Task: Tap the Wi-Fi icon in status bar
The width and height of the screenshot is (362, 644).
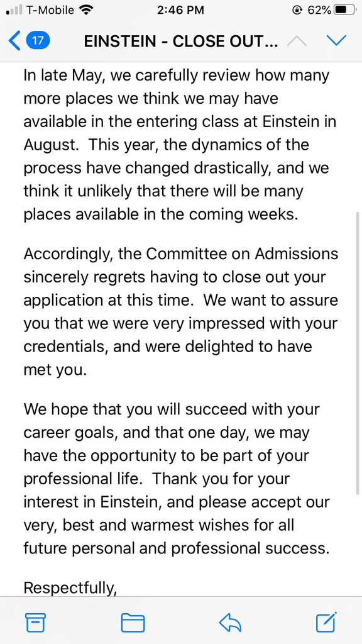Action: click(x=85, y=10)
